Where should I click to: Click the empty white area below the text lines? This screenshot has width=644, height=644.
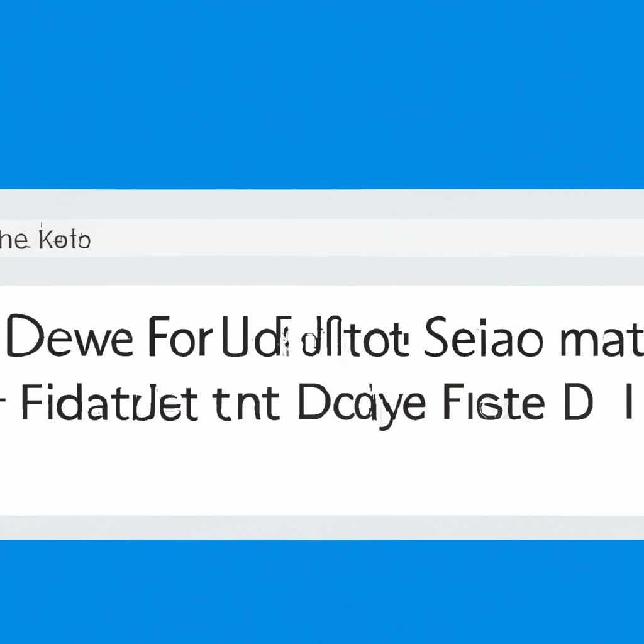322,472
